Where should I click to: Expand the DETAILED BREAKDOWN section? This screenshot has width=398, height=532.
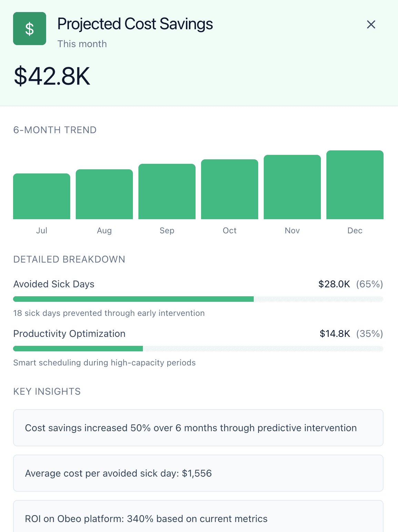pos(69,259)
